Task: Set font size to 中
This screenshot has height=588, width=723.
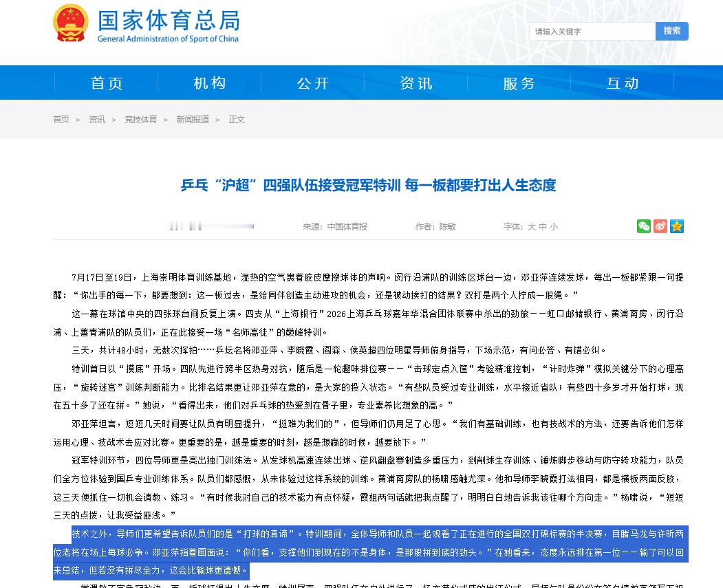Action: pos(543,227)
